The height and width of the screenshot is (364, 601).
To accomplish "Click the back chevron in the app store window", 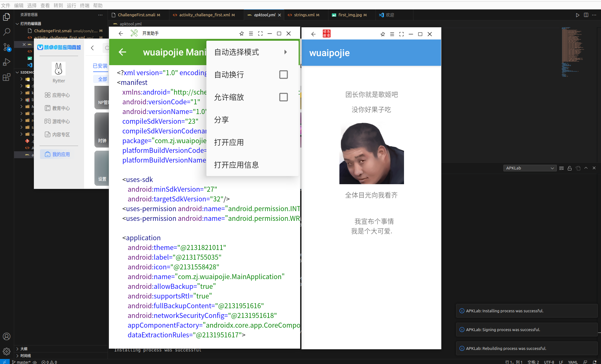I will [92, 48].
